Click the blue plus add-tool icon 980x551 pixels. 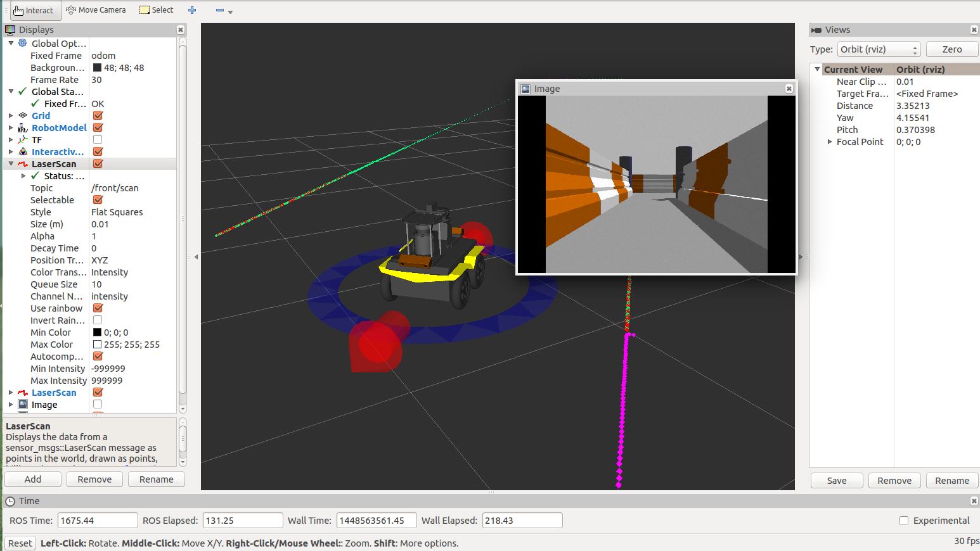(x=192, y=10)
